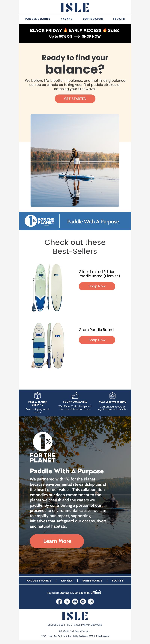Click the Unsubscribe link
Screen dimensions: 150x644
[55, 625]
